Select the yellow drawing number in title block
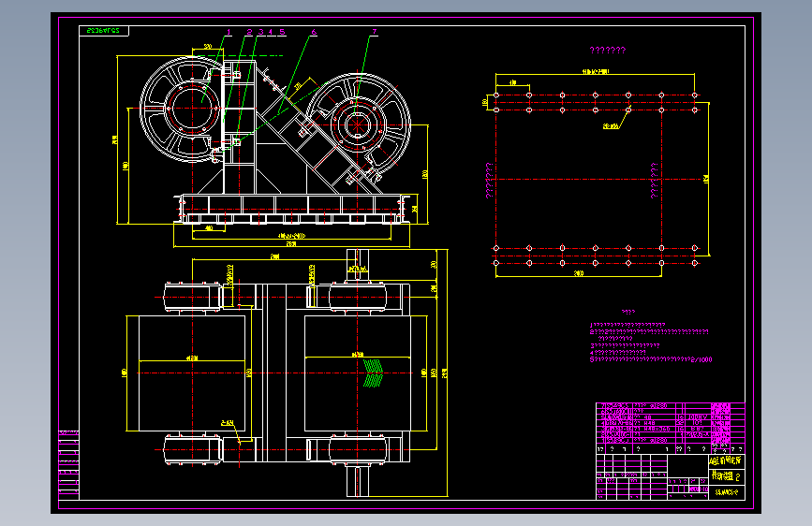The width and height of the screenshot is (812, 526). [x=727, y=492]
